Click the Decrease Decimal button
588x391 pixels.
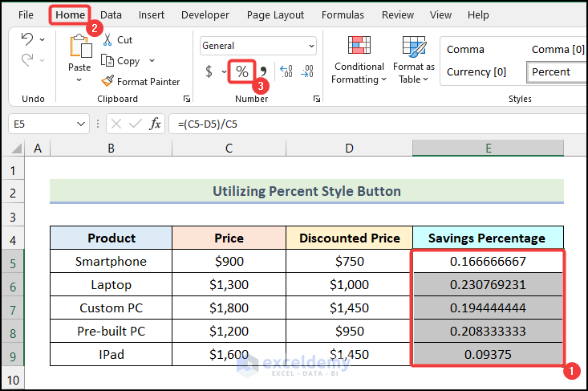pos(308,71)
